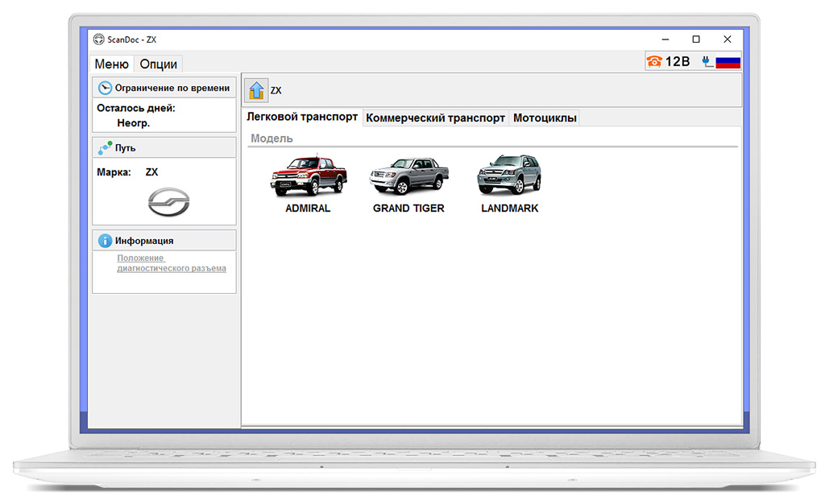Screen dimensions: 825x504
Task: Click the Модель section heading
Action: 272,138
